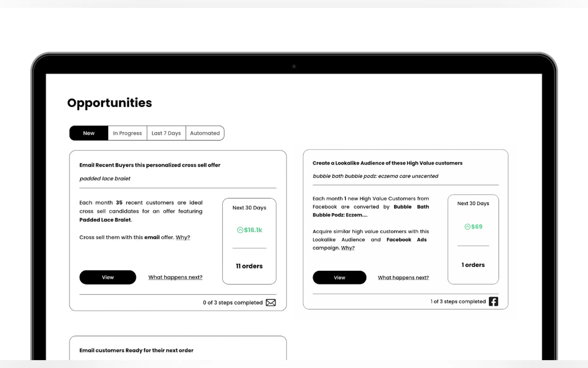
Task: Click 'Why?' link in cross sell card
Action: [x=183, y=237]
